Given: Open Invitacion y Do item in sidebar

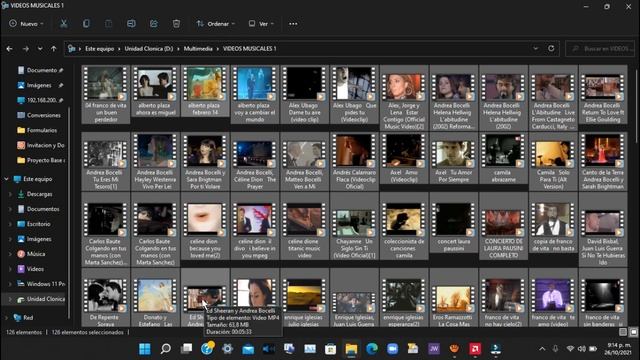Looking at the screenshot, I should [x=41, y=145].
